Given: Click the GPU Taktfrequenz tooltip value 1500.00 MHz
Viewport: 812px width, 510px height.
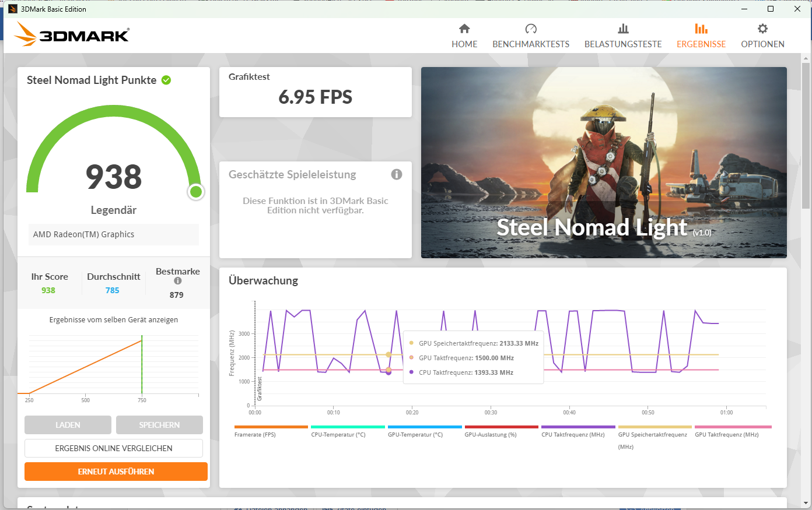Looking at the screenshot, I should pyautogui.click(x=494, y=358).
